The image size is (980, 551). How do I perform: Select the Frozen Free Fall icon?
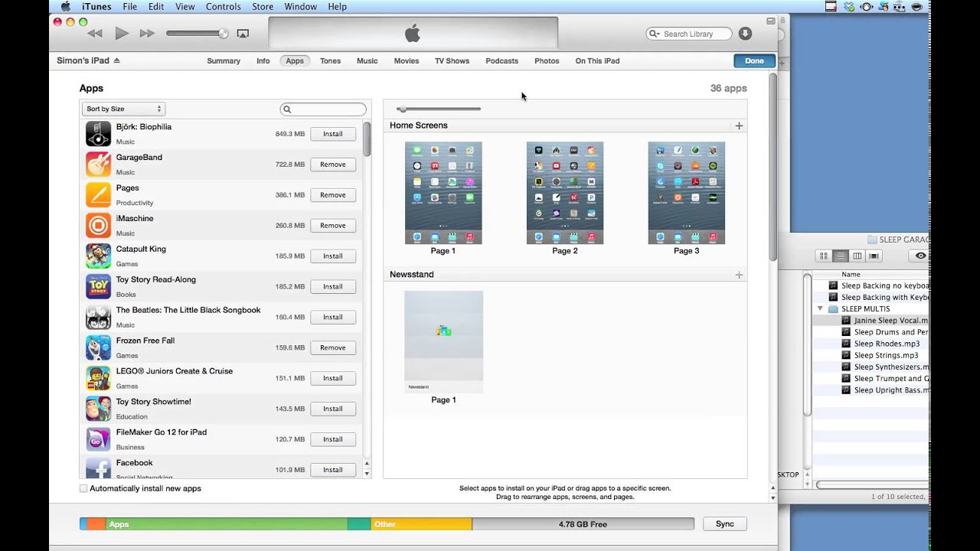(x=98, y=348)
